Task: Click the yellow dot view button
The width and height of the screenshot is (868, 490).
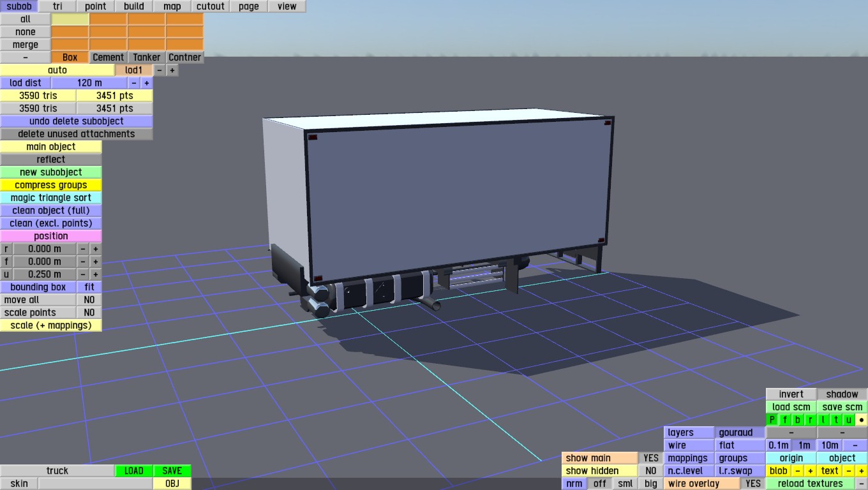Action: click(x=862, y=420)
